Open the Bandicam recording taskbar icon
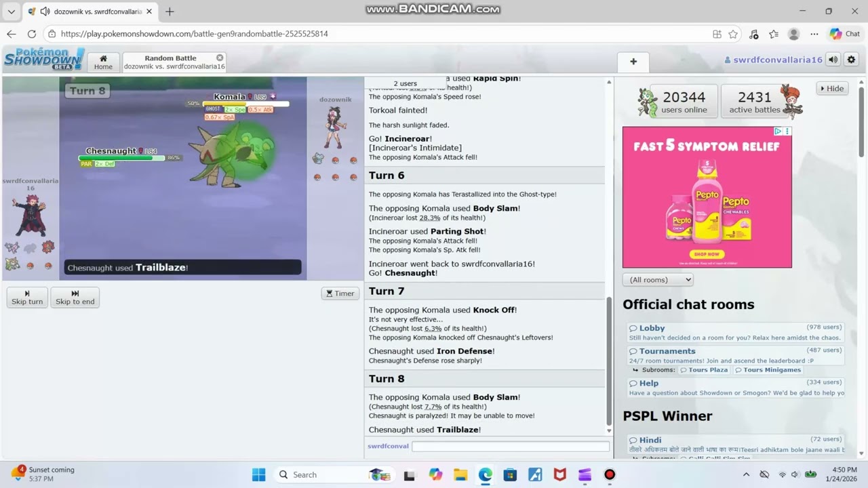The width and height of the screenshot is (868, 488). [x=610, y=474]
